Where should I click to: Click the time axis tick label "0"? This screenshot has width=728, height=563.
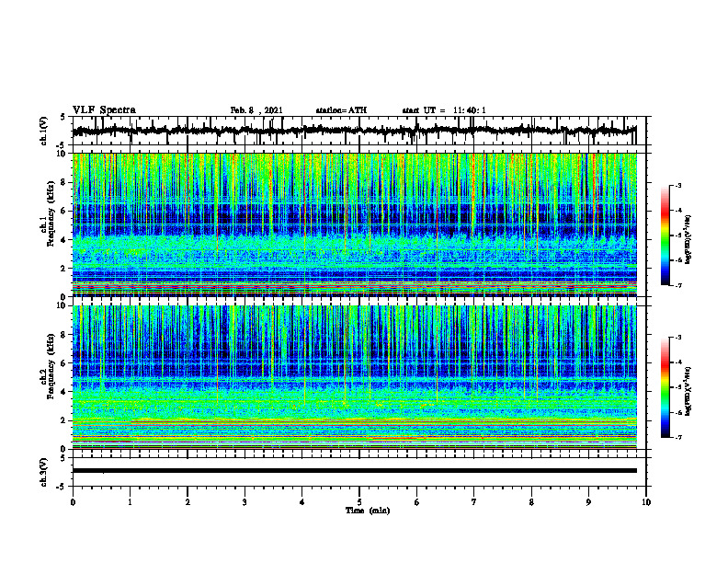click(x=73, y=502)
